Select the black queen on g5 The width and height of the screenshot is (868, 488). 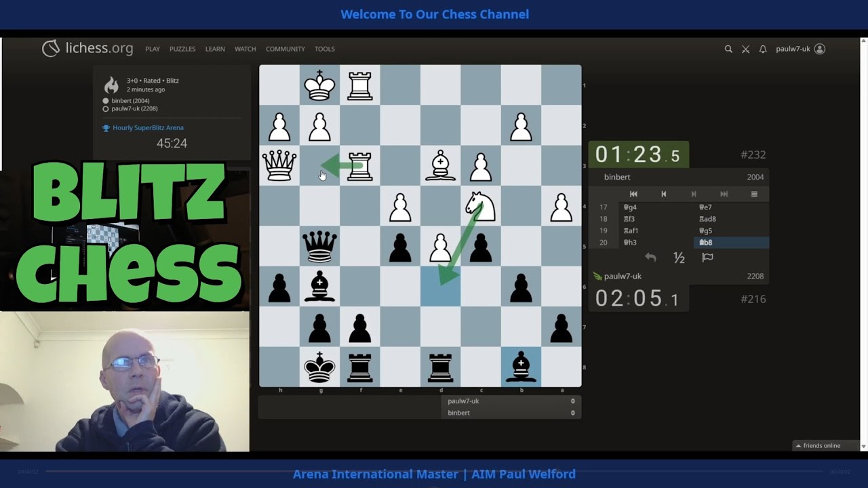tap(319, 246)
